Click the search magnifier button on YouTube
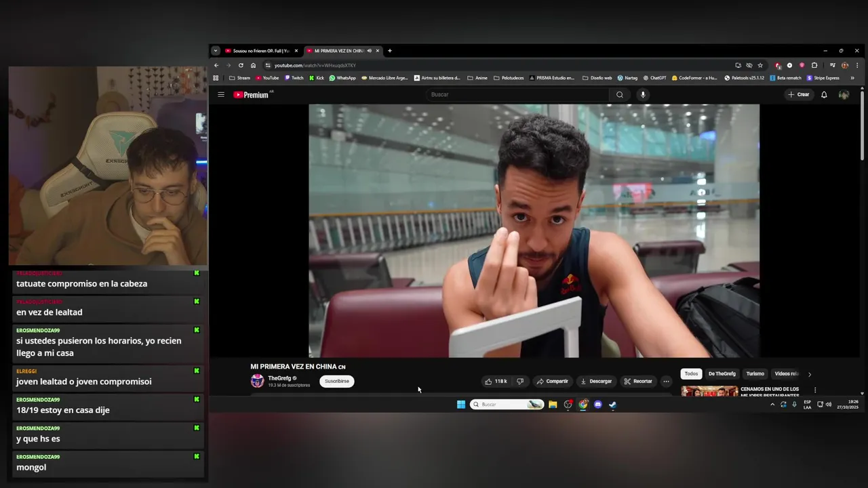The height and width of the screenshot is (488, 868). (x=619, y=95)
